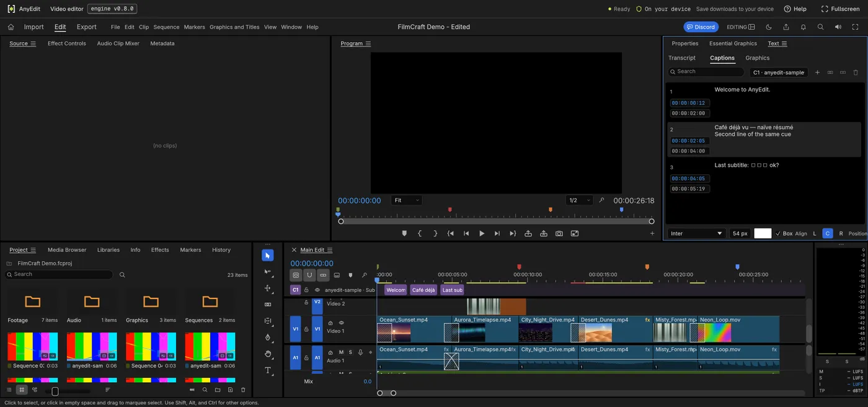
Task: Select center align C button
Action: coord(827,233)
